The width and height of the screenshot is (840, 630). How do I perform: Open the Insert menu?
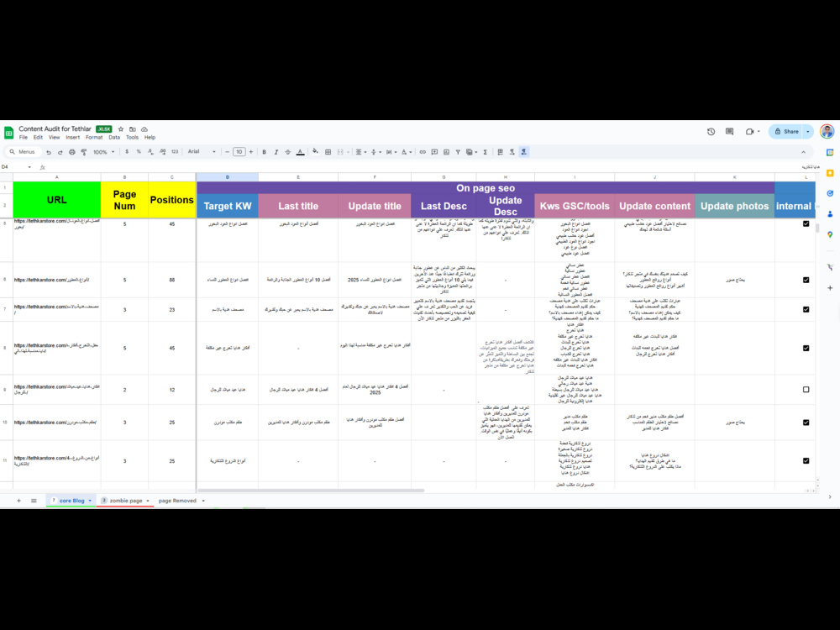click(72, 138)
